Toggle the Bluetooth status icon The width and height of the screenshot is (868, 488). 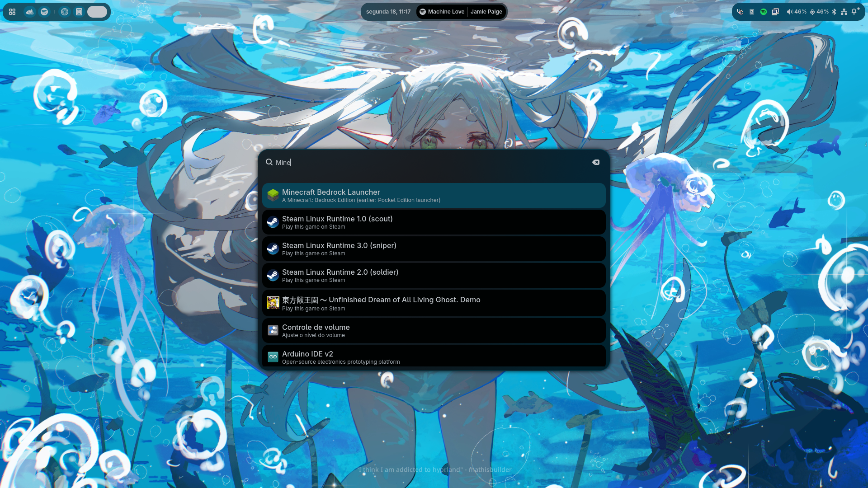(834, 12)
